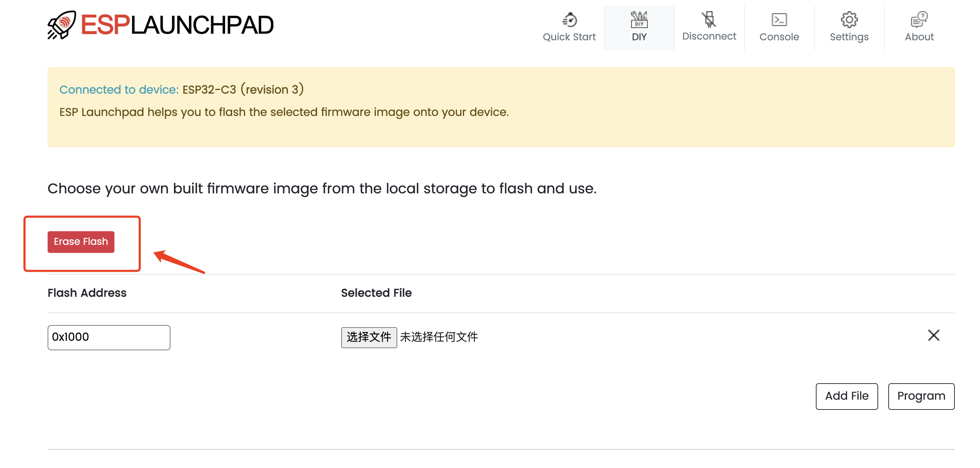980x468 pixels.
Task: Click the rocket logo icon
Action: (62, 25)
